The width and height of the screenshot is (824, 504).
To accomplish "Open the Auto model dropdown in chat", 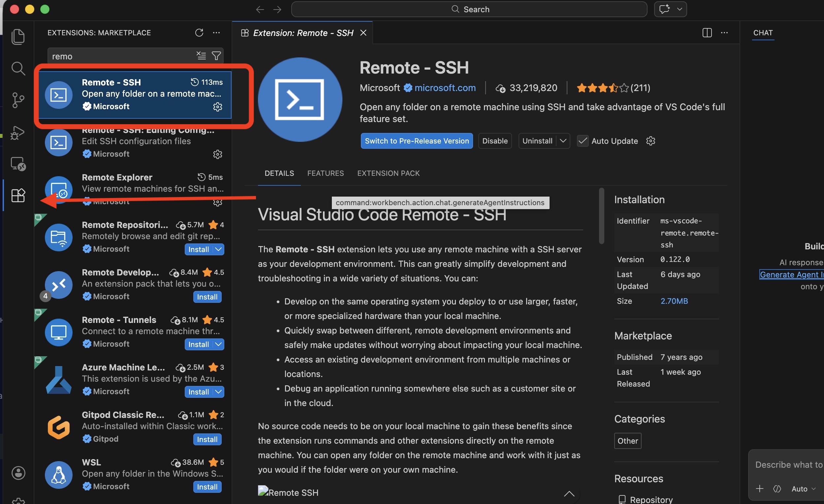I will 803,488.
